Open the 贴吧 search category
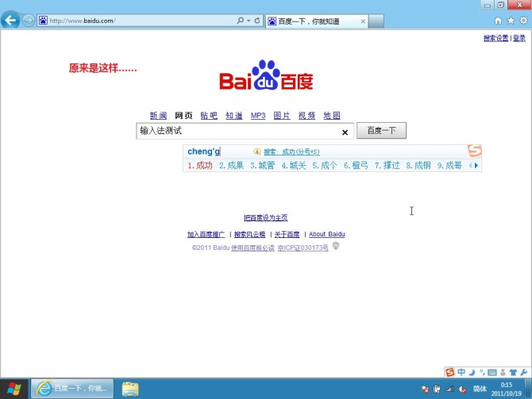 pyautogui.click(x=209, y=116)
